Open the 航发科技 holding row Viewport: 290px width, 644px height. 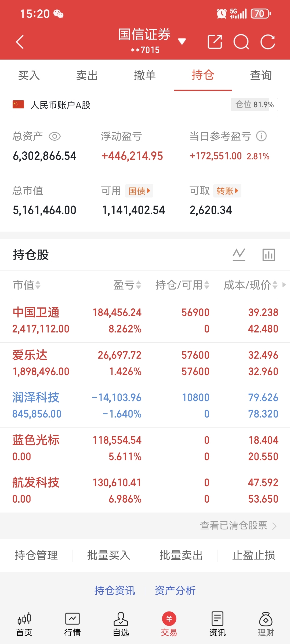tap(145, 491)
